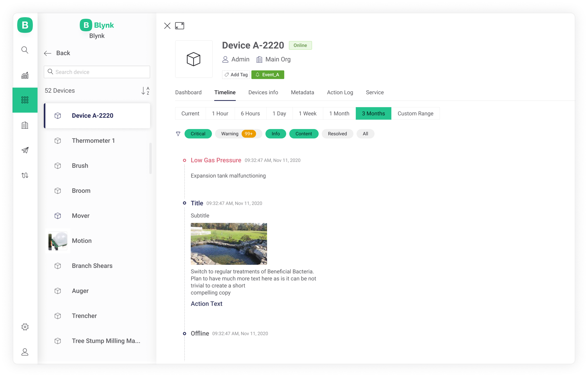Enable the Resolved filter chip

click(337, 134)
